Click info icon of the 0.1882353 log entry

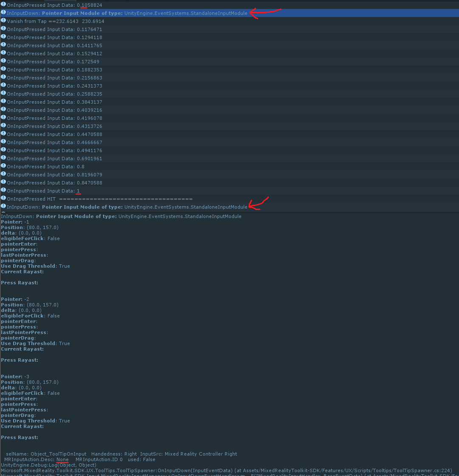[3, 69]
